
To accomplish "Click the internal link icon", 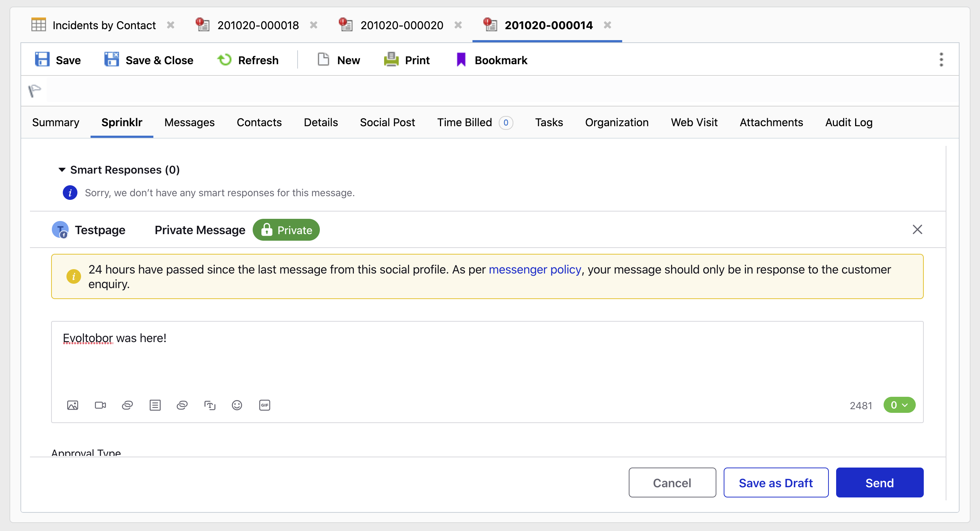I will [182, 405].
